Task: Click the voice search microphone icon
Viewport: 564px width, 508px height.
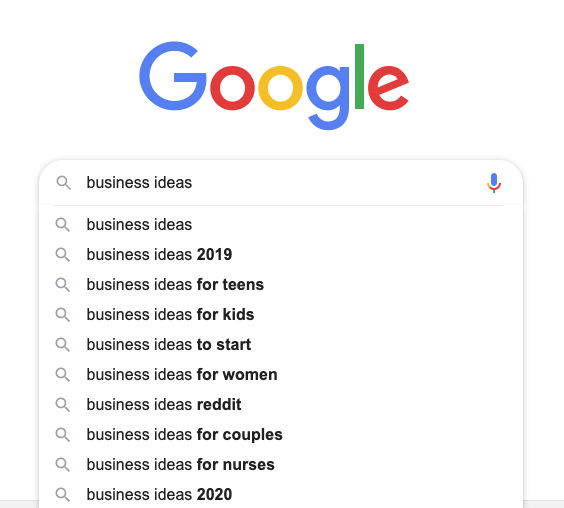Action: click(x=494, y=183)
